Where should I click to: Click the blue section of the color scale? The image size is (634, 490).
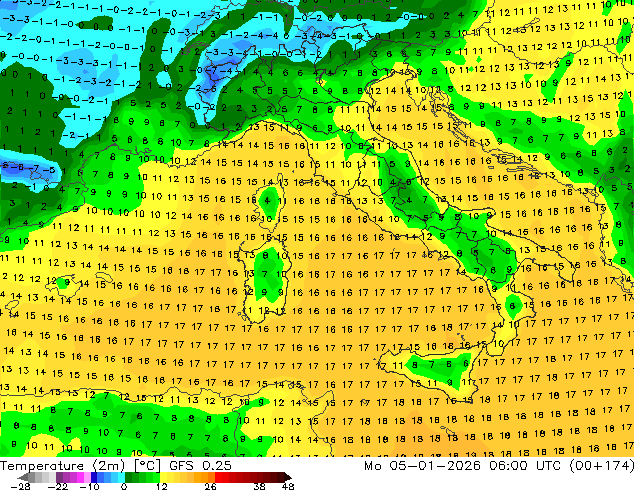point(108,477)
